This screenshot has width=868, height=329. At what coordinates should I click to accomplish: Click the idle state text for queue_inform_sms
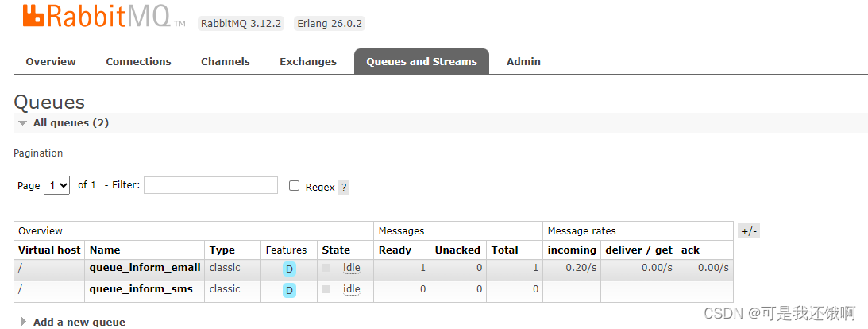[352, 289]
